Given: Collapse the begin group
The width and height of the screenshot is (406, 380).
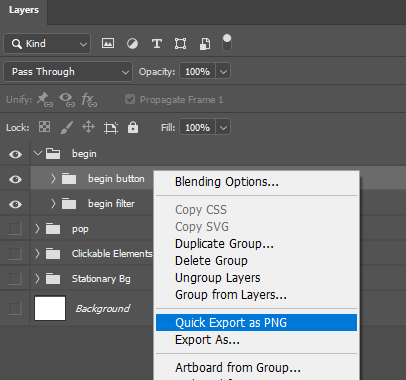Looking at the screenshot, I should tap(38, 153).
